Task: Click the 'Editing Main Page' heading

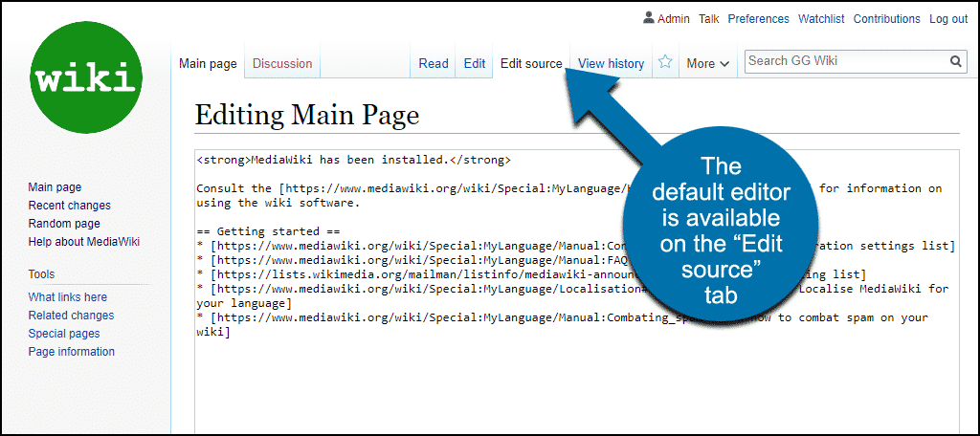Action: [x=307, y=115]
